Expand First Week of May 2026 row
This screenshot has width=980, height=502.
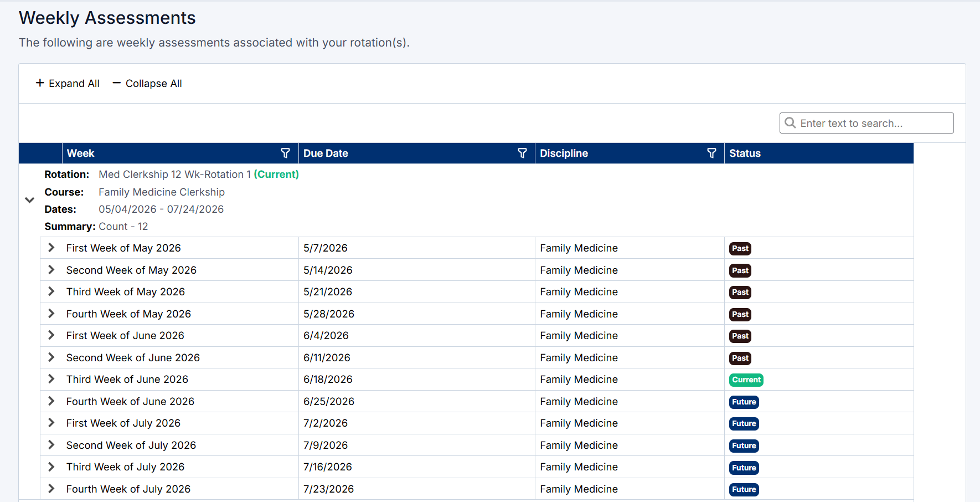[51, 248]
